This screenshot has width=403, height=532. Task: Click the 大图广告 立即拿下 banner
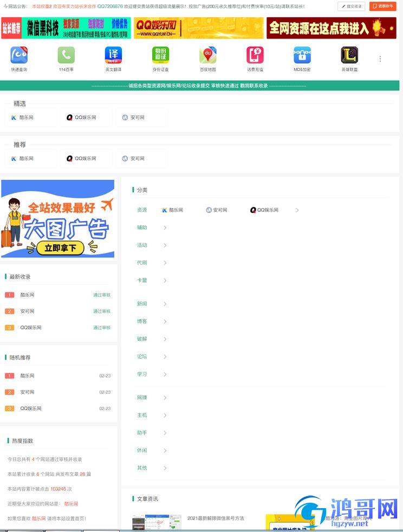point(57,219)
